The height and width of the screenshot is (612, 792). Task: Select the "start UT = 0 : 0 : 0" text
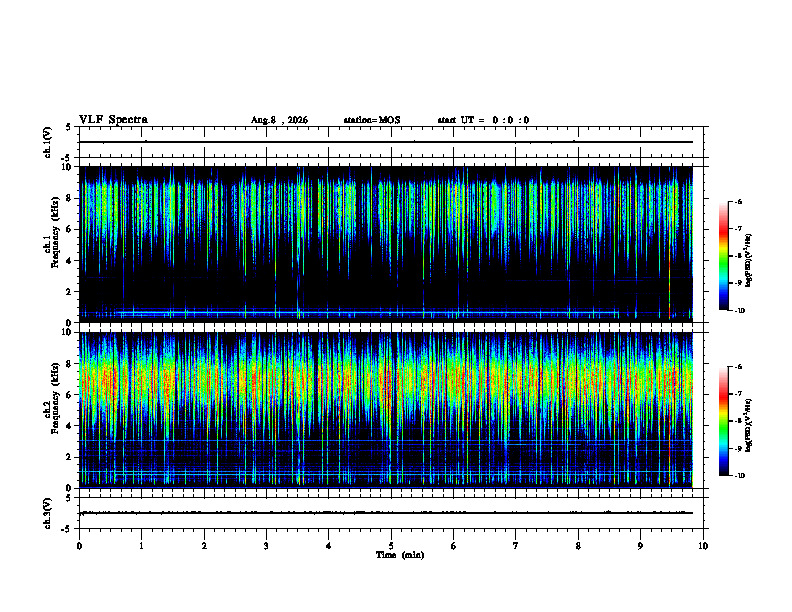coord(483,120)
